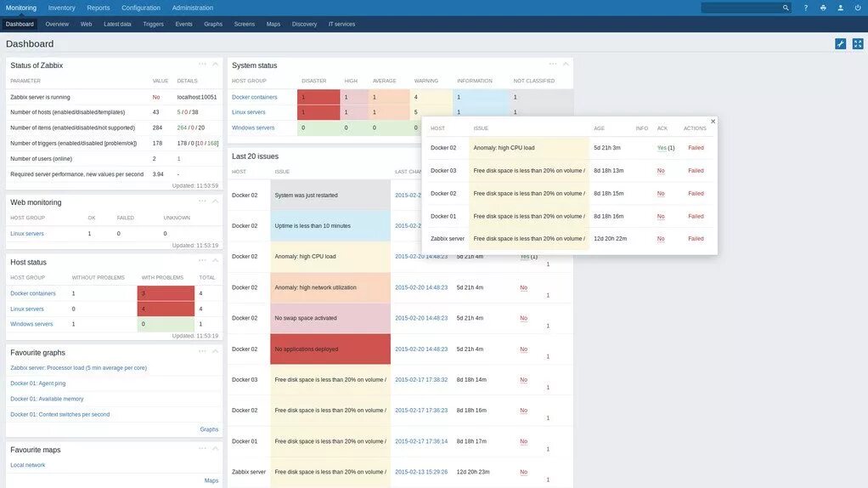Open Zabbix server Processor load graph link

point(79,368)
